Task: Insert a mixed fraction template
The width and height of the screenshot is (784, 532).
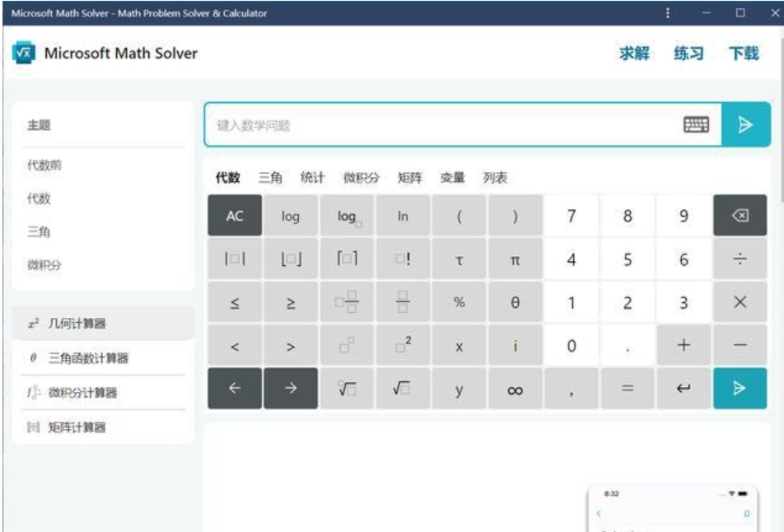Action: click(x=347, y=302)
